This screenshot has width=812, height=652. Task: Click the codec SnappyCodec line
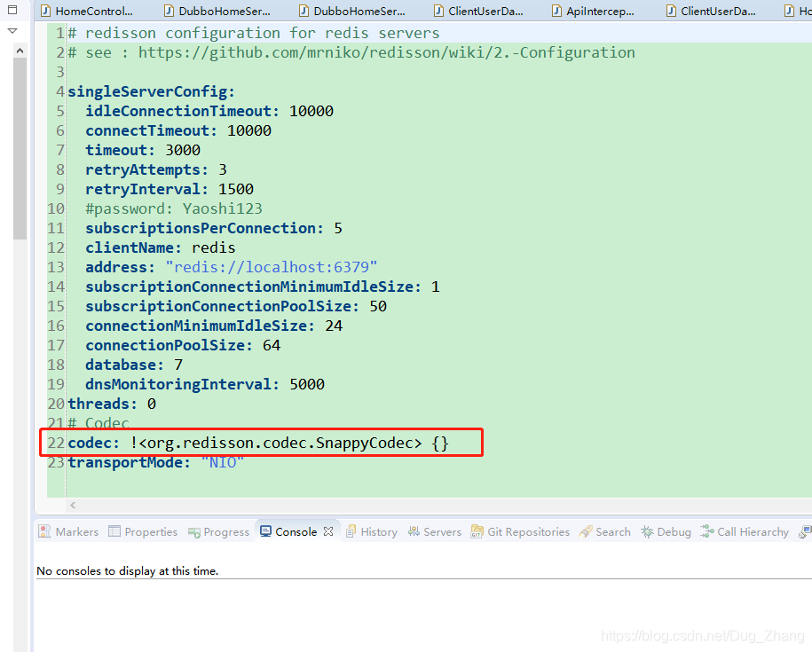(x=258, y=444)
